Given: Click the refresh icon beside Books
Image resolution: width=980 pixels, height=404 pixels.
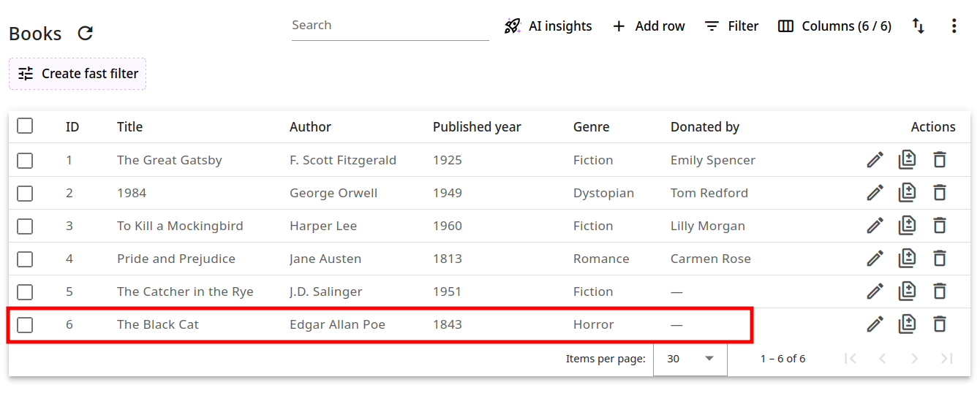Looking at the screenshot, I should [86, 34].
